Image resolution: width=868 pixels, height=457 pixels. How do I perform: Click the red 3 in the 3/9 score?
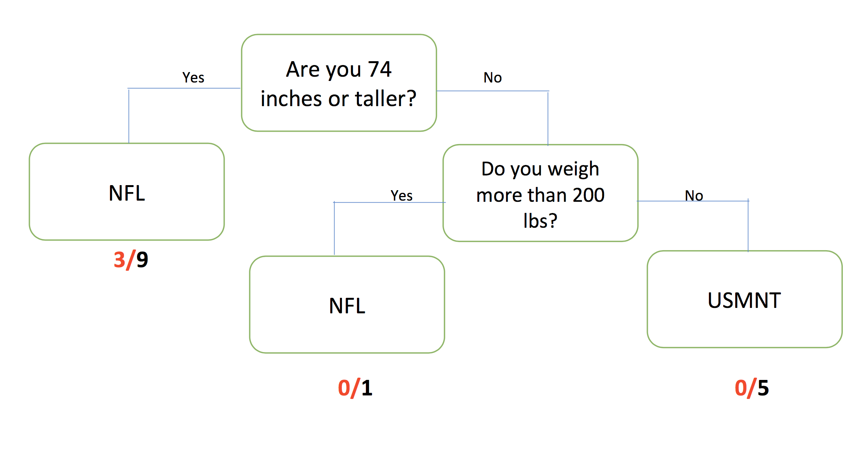pos(120,259)
